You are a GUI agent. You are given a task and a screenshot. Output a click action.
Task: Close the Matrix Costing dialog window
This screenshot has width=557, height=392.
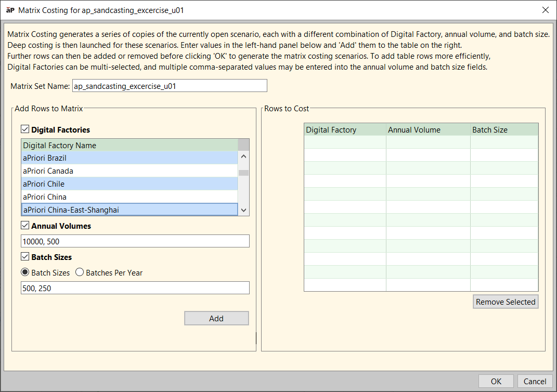click(545, 10)
